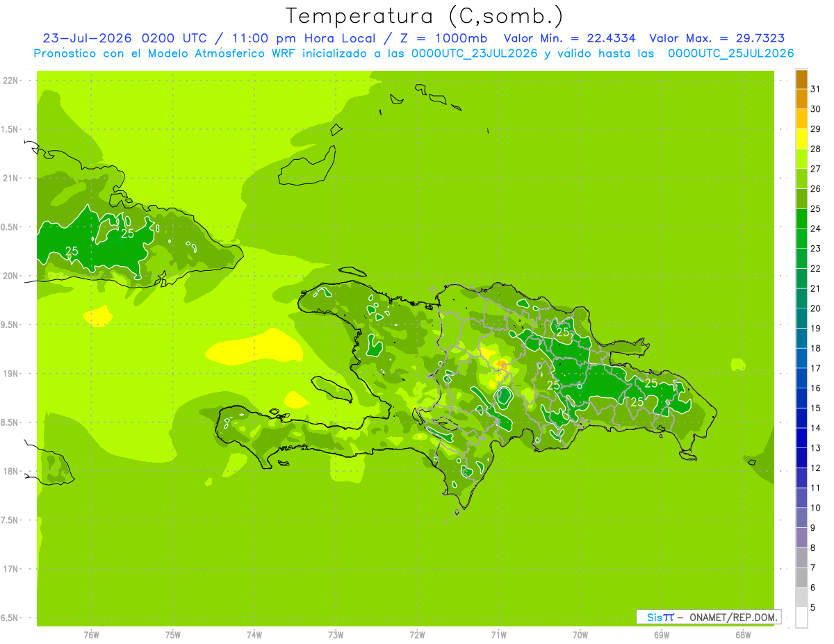Click the '21N' latitude label

10,179
